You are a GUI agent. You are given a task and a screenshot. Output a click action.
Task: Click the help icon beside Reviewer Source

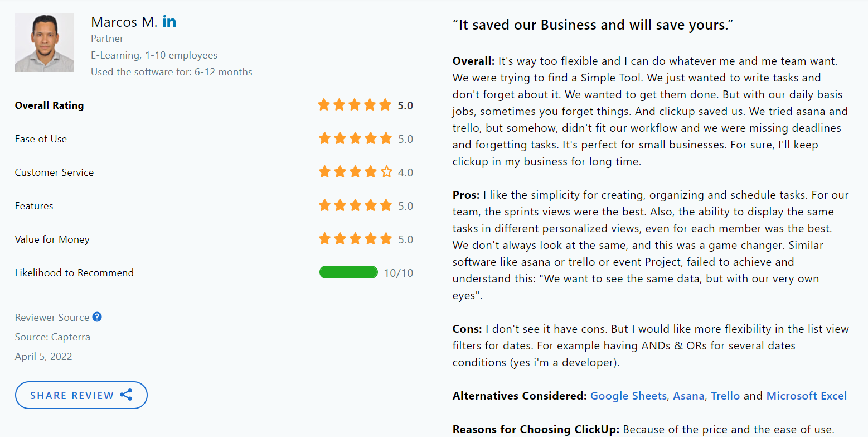tap(97, 316)
